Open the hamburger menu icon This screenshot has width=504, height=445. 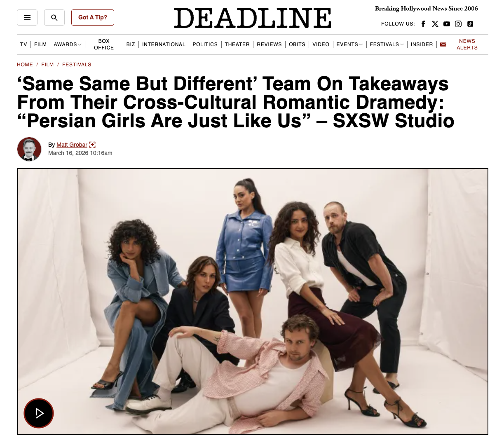[x=27, y=18]
